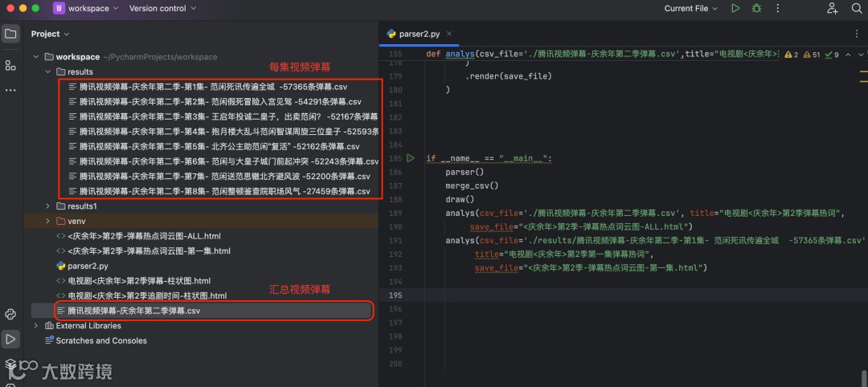Show more tool windows ellipsis icon

[x=10, y=90]
